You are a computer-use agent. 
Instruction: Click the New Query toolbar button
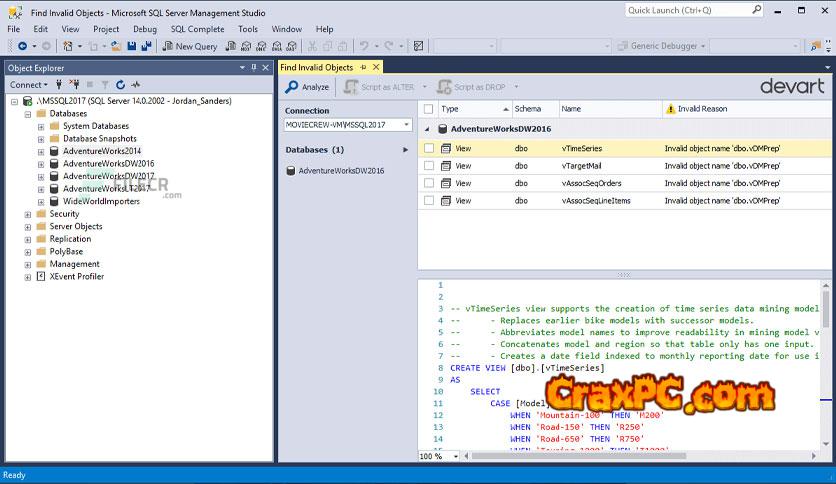pos(190,46)
